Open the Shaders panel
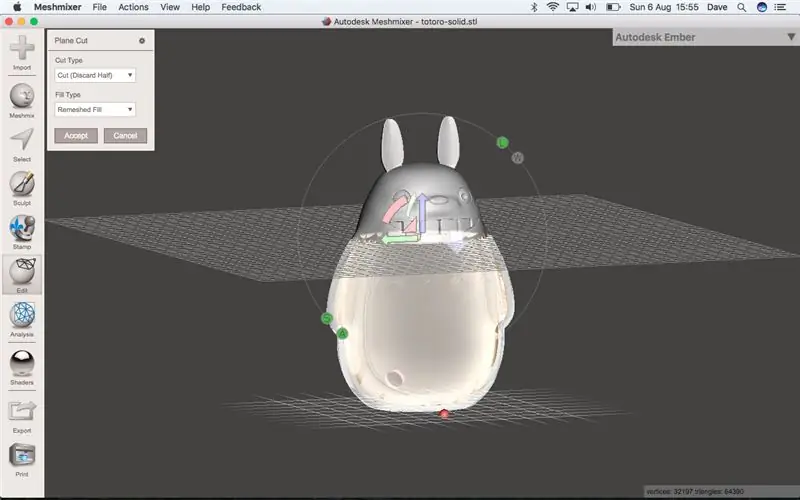This screenshot has height=500, width=800. (22, 367)
